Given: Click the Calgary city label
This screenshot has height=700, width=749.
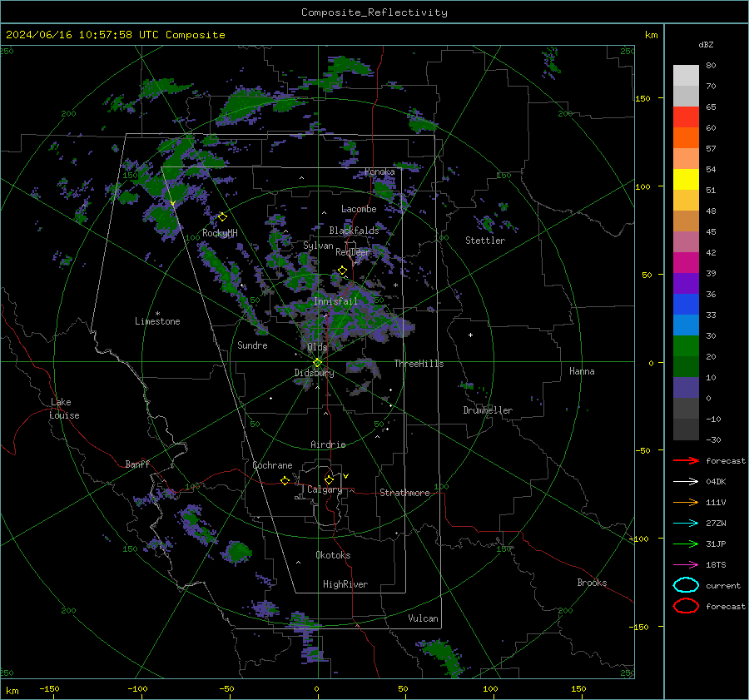Looking at the screenshot, I should pos(325,489).
